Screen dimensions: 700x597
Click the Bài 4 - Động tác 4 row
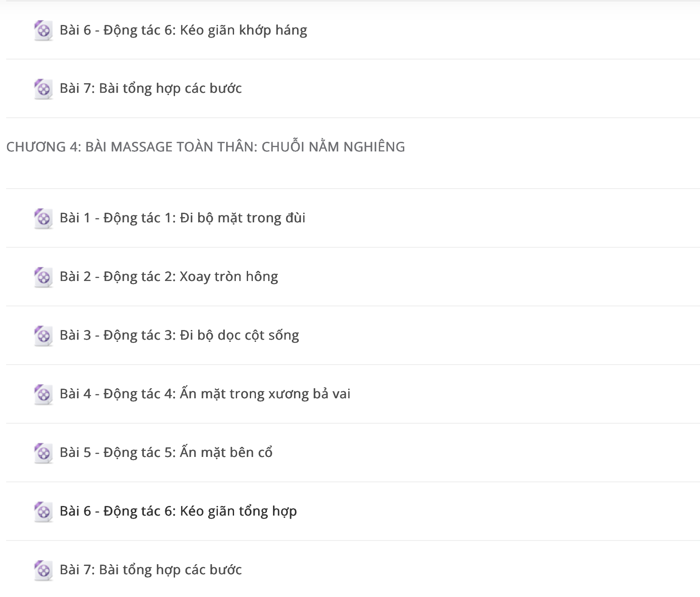click(353, 394)
